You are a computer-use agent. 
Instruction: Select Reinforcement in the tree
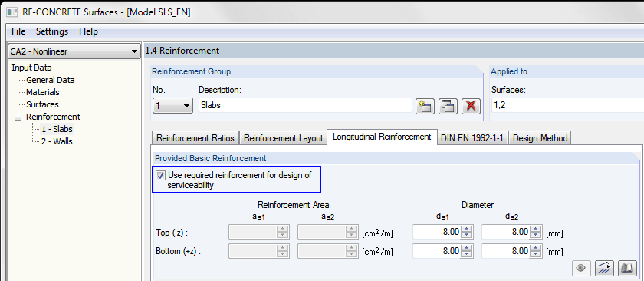coord(54,117)
